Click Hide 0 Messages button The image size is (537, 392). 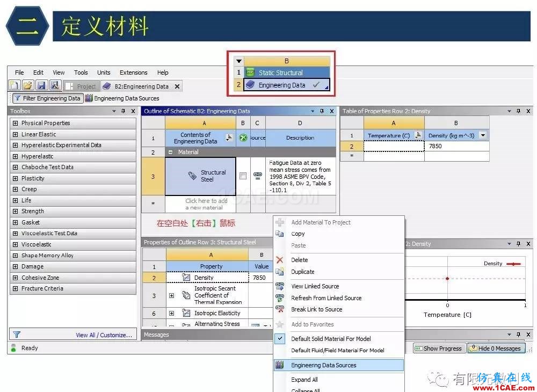[x=496, y=349]
